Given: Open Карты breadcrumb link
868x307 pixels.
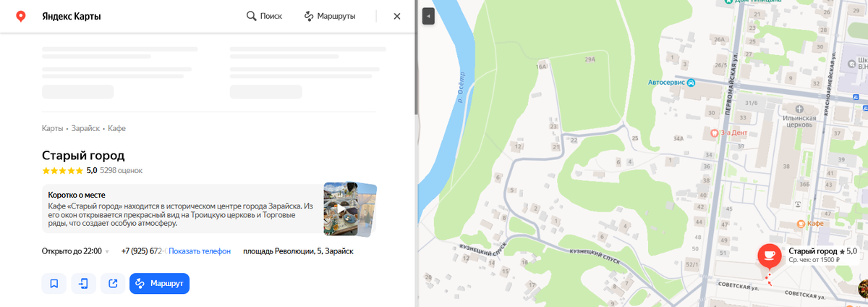Looking at the screenshot, I should point(52,128).
